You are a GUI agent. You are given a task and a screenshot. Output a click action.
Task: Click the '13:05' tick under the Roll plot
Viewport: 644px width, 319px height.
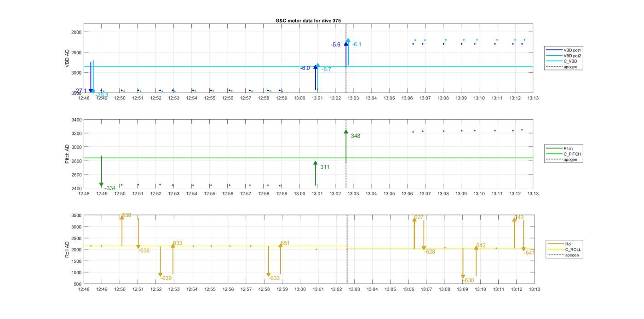coord(391,290)
